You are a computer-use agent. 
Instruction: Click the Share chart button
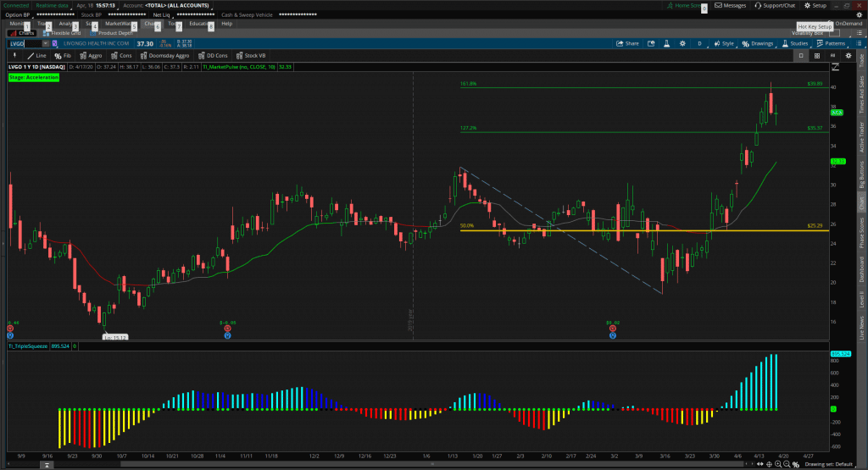coord(626,42)
